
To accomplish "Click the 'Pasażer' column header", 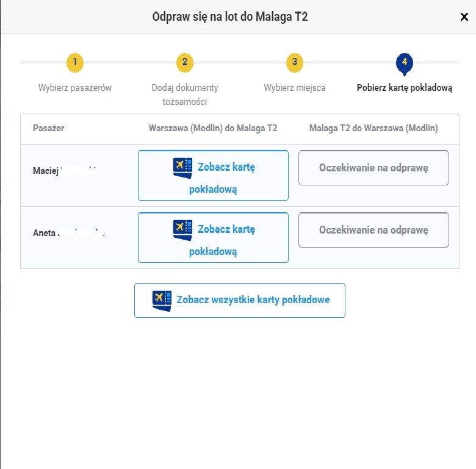I will [49, 128].
